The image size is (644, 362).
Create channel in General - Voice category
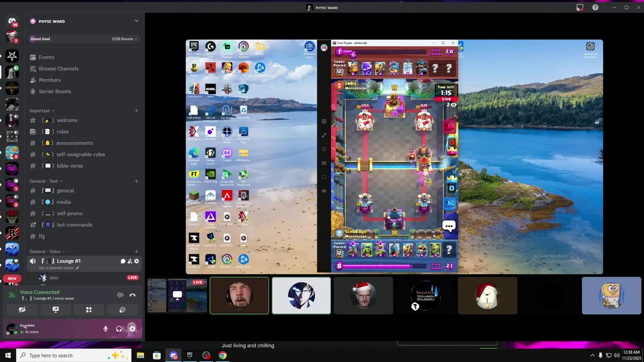pos(136,251)
